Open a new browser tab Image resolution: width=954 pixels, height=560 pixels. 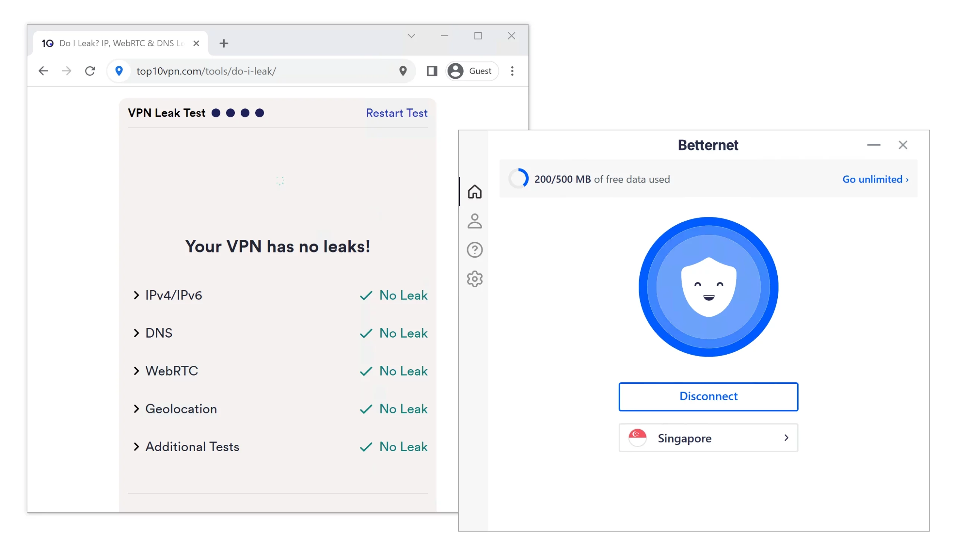224,43
